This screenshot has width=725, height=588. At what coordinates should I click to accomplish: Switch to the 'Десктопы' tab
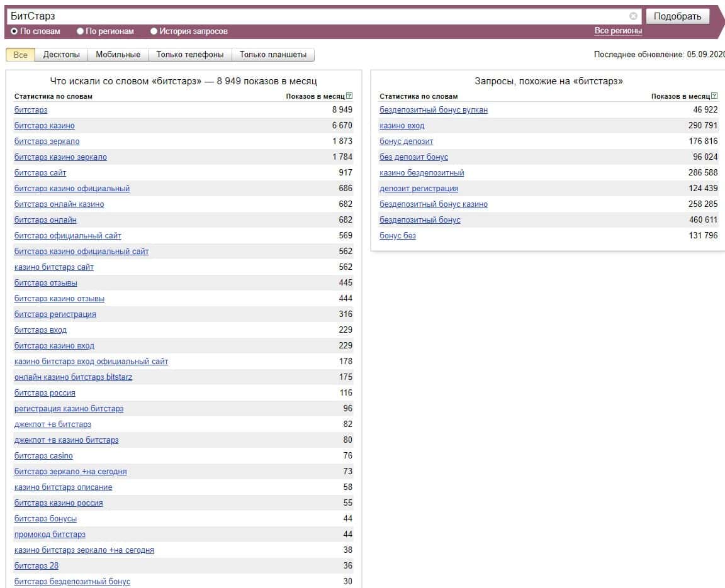click(61, 55)
